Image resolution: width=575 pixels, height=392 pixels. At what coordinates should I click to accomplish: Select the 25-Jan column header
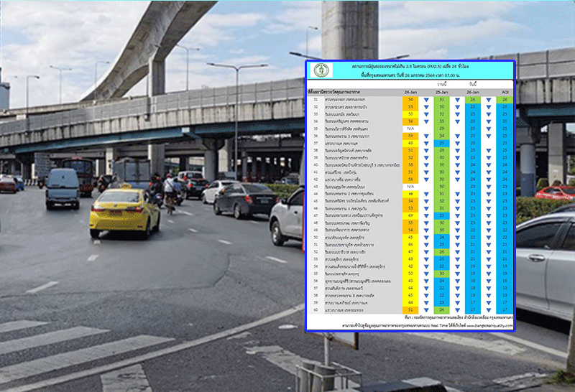click(441, 92)
